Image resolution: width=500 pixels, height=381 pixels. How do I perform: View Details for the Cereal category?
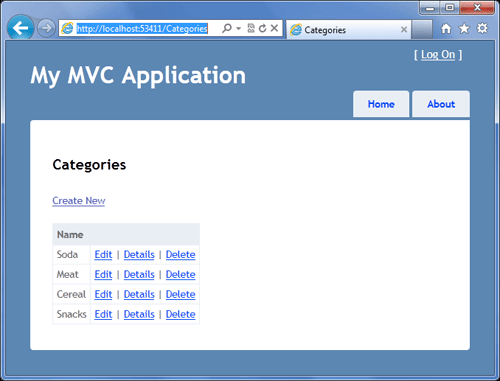click(x=139, y=294)
